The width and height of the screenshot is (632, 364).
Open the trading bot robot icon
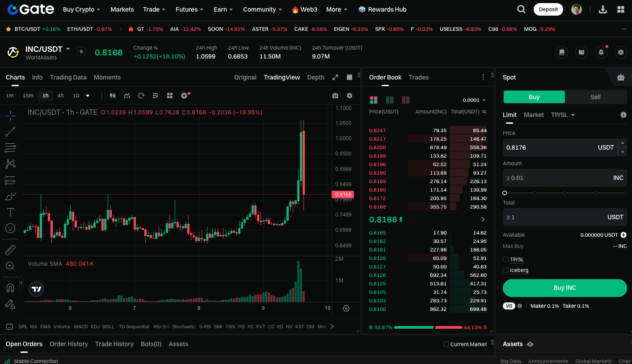[x=621, y=77]
